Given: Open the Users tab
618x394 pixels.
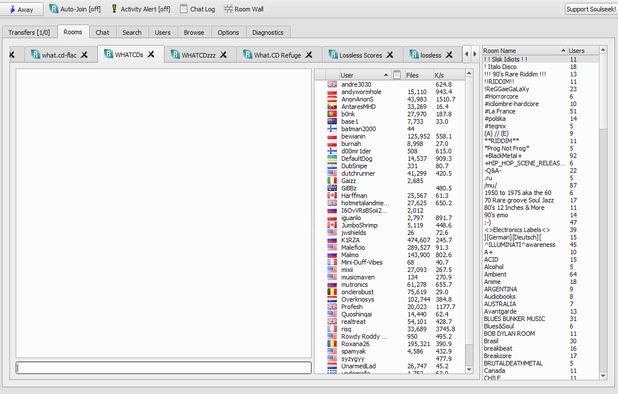Looking at the screenshot, I should point(162,32).
